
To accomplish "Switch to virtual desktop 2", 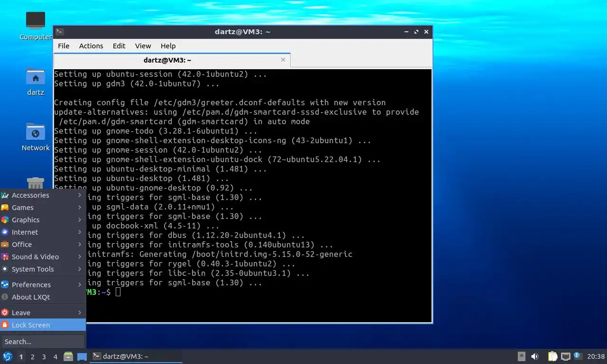I will [32, 357].
